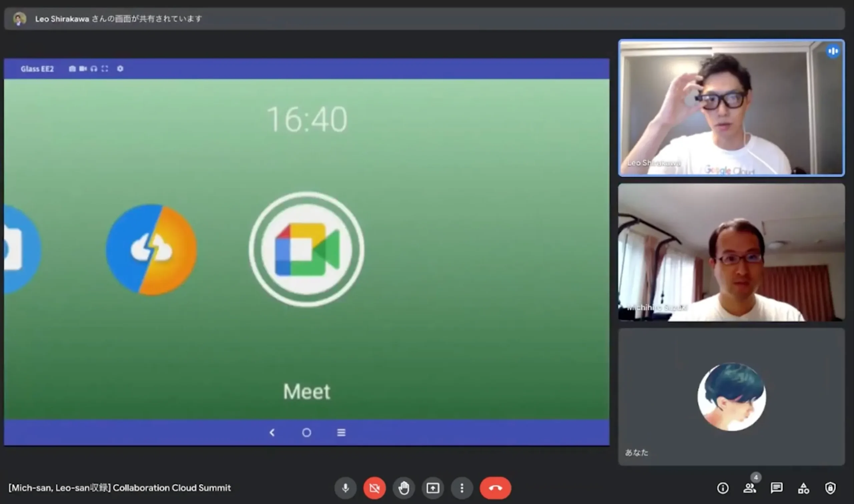Click Michihiro Suzuki's video tile
Image resolution: width=854 pixels, height=504 pixels.
click(x=732, y=253)
